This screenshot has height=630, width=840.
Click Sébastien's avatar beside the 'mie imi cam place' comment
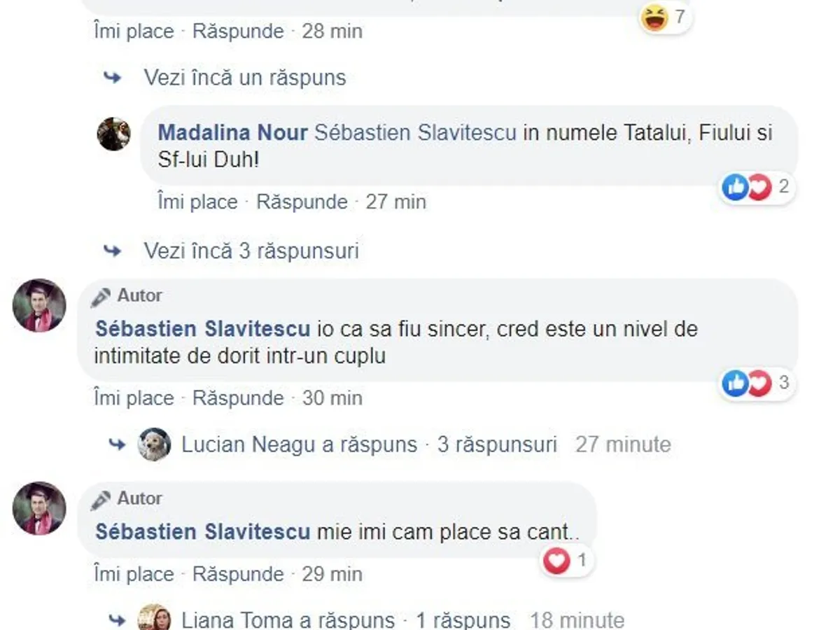(39, 508)
